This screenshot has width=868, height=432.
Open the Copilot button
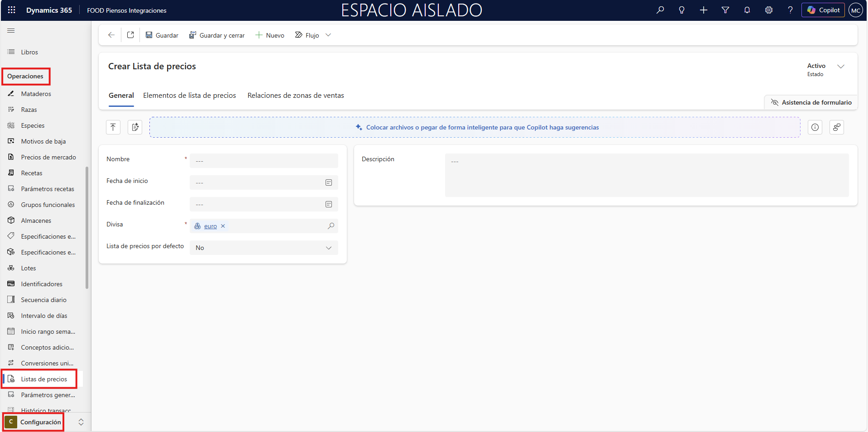[823, 10]
